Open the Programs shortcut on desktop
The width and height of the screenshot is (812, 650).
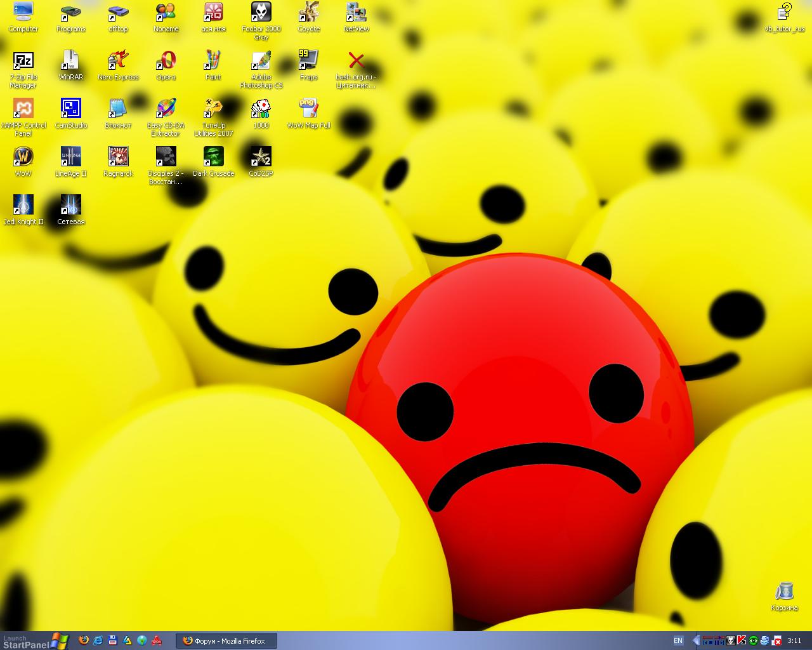(71, 17)
